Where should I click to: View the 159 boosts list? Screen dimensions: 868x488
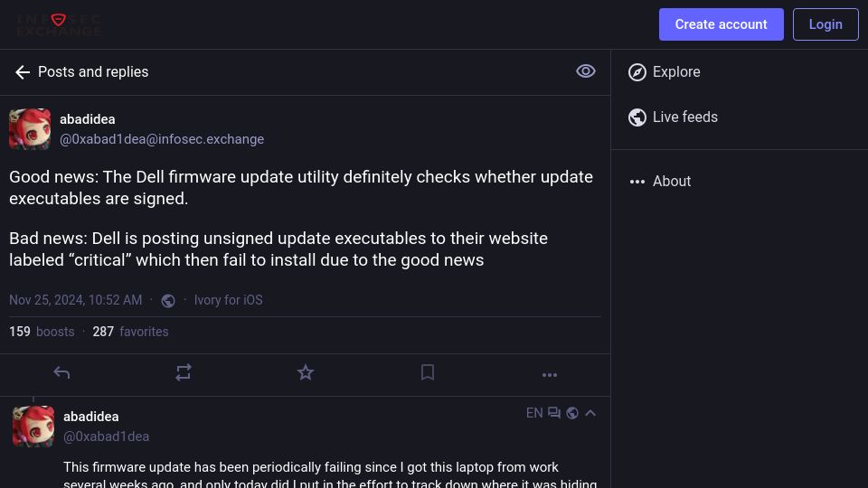click(42, 332)
